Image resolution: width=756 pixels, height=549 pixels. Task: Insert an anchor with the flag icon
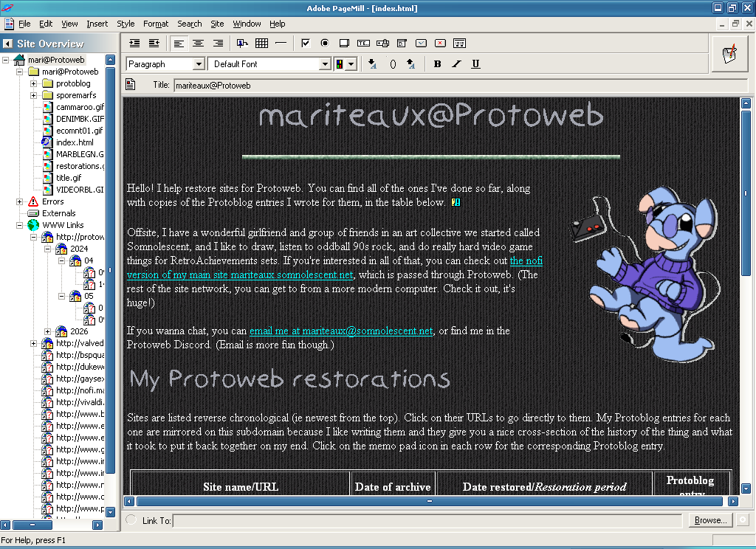coord(241,43)
